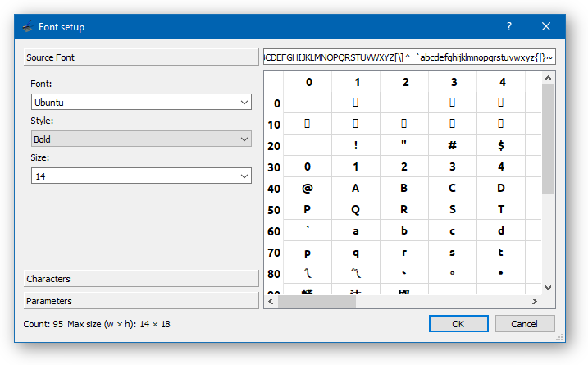Click the Font setup title bar app icon
Viewport: 588px width, 365px height.
coord(28,26)
